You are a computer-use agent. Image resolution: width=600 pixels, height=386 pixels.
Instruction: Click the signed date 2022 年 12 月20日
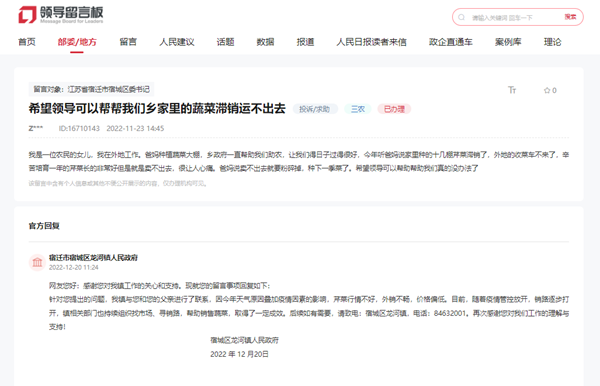[x=239, y=354]
